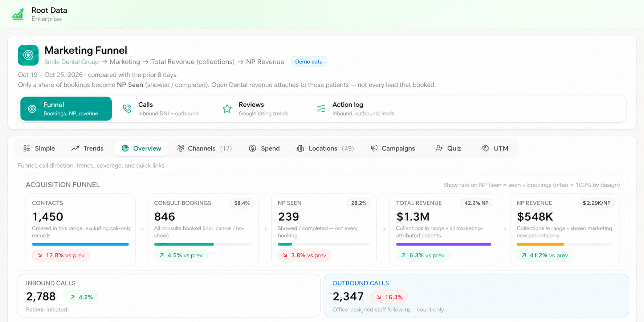The width and height of the screenshot is (644, 322).
Task: Click the Demo data badge
Action: (x=309, y=62)
